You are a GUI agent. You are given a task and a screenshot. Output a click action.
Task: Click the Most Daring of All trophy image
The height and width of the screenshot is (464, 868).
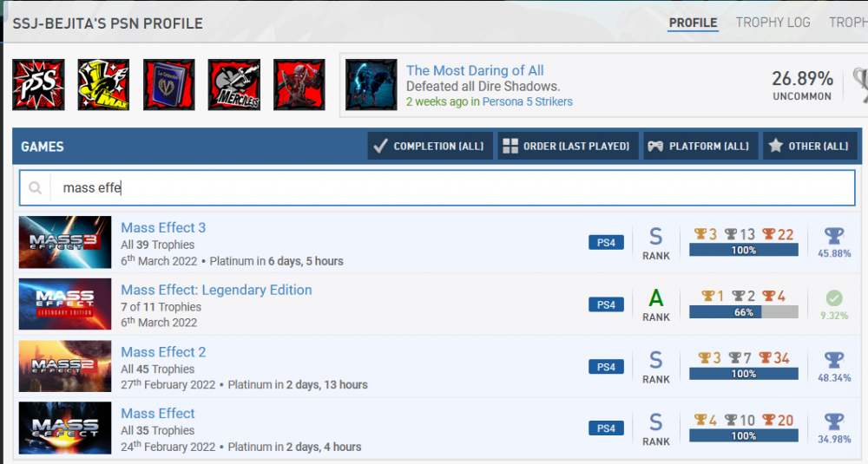pyautogui.click(x=372, y=85)
